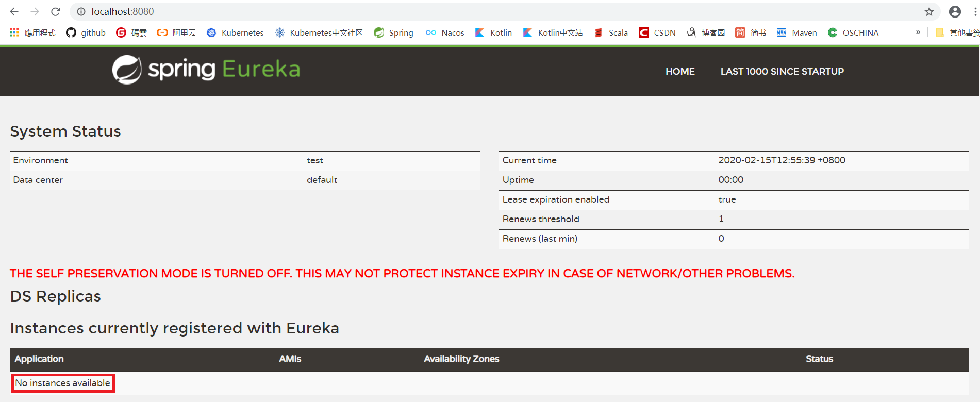Open the 简书 bookmark
The image size is (980, 402).
coord(751,32)
